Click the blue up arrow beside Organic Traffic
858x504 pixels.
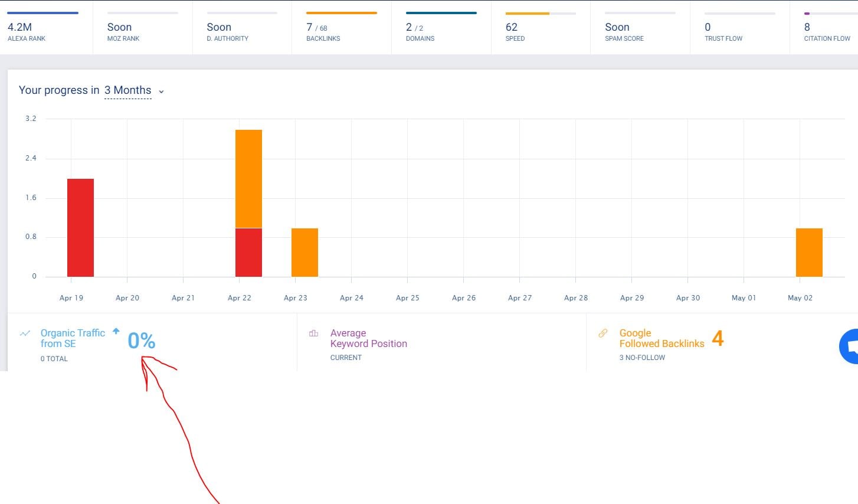116,331
